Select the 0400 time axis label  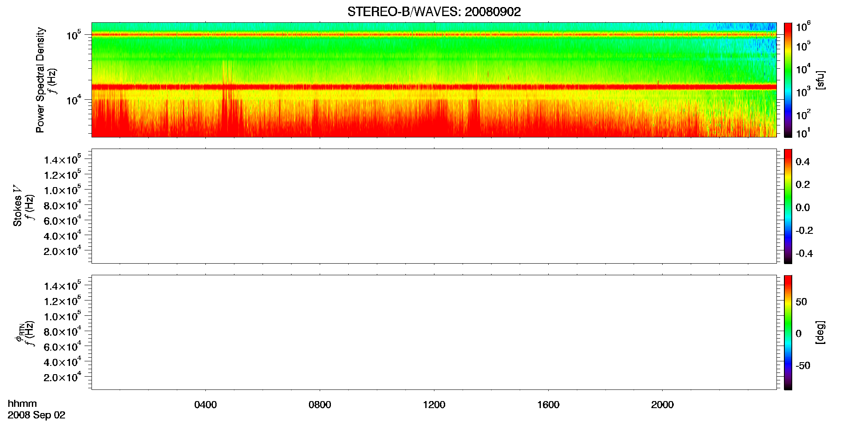[x=205, y=405]
